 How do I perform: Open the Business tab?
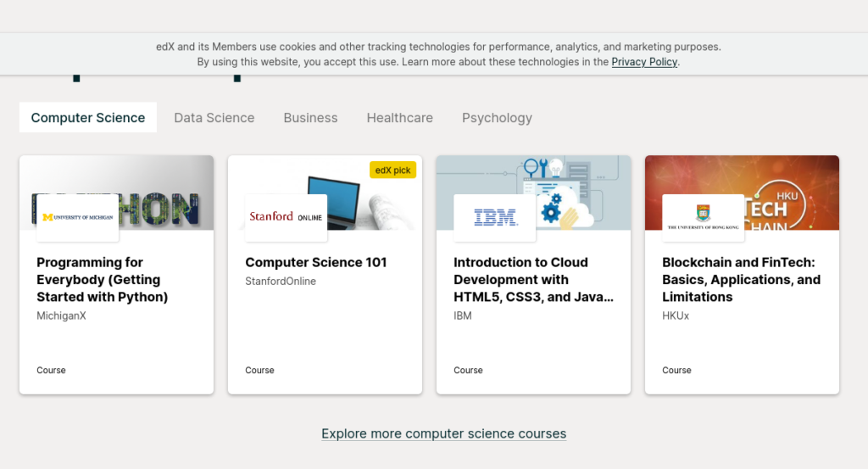[x=310, y=117]
